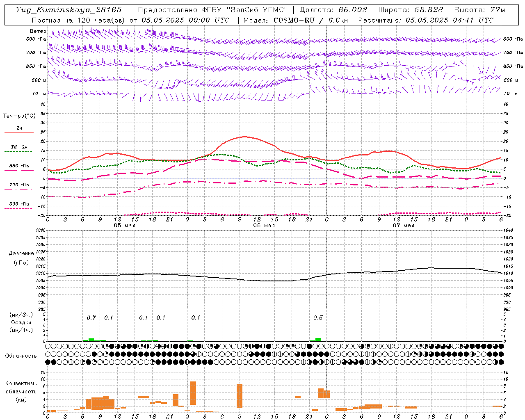Click the 07 мая date label
Viewport: 525px width, 420px height.
click(x=403, y=226)
